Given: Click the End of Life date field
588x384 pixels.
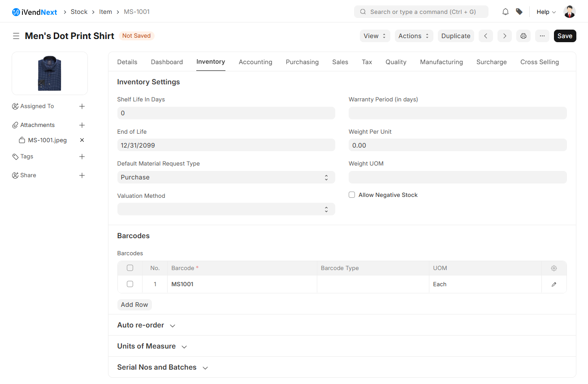Looking at the screenshot, I should 226,145.
